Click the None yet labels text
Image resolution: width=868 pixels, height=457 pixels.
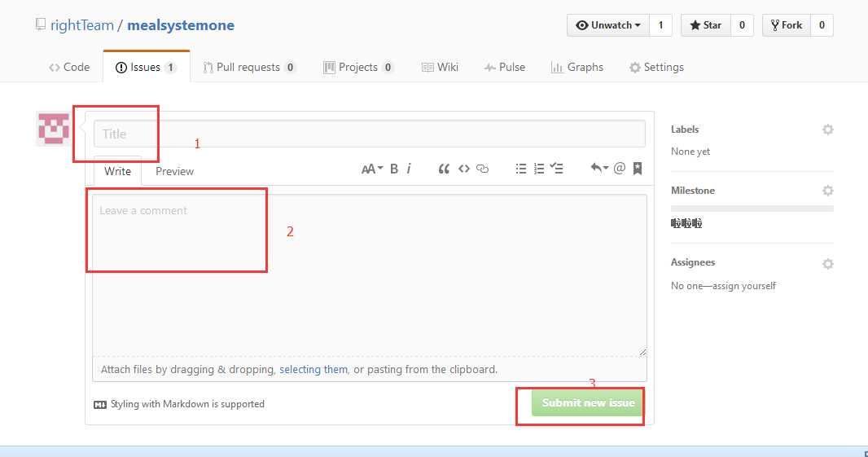(690, 152)
